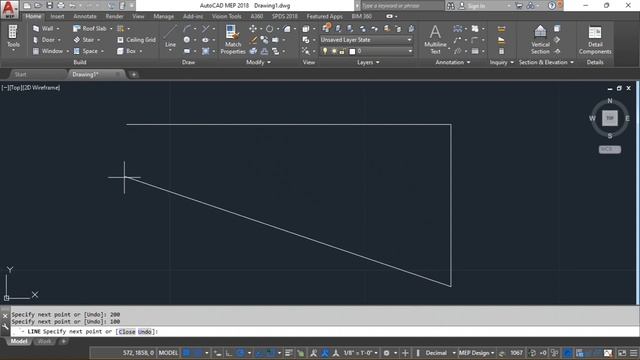Open the Manage ribbon tab
This screenshot has height=360, width=640.
[163, 16]
